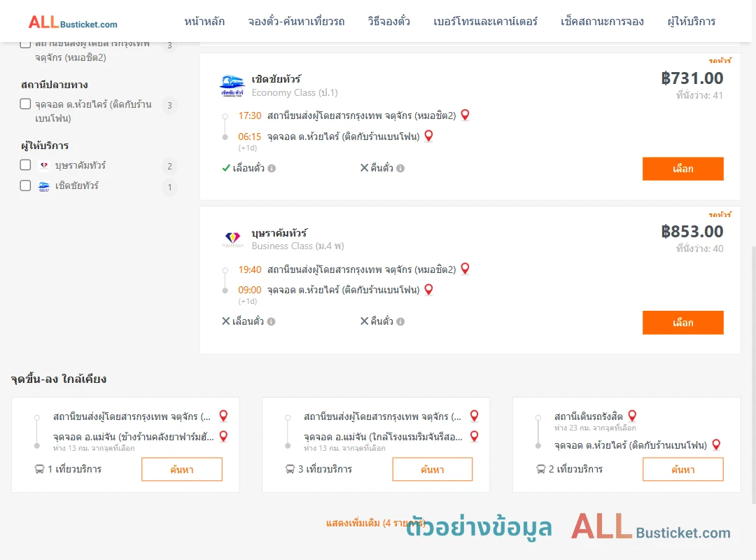Open the ALLBusticket.com logo home link
This screenshot has width=756, height=560.
coord(73,22)
